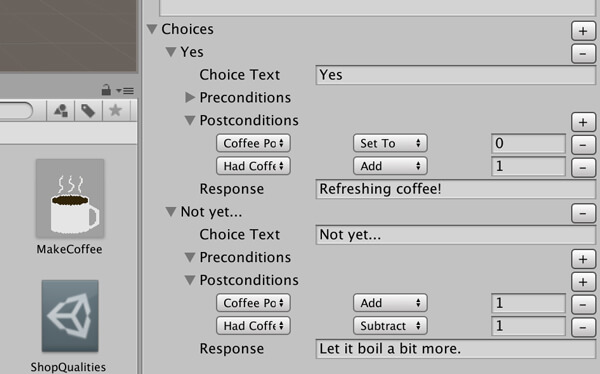Remove the Not yet... choice with minus button
Image resolution: width=600 pixels, height=374 pixels.
(583, 213)
